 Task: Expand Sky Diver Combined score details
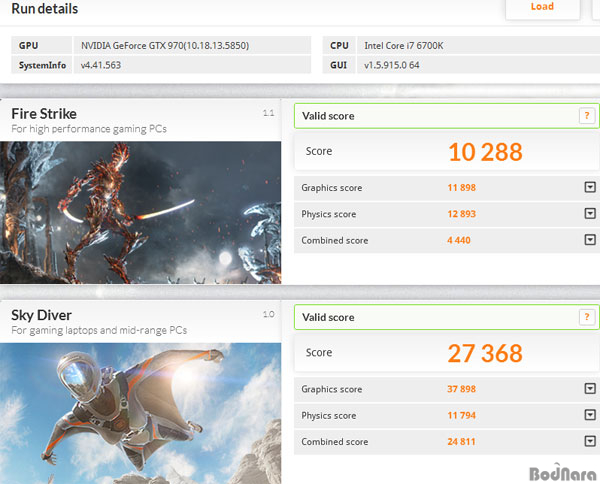[x=590, y=441]
